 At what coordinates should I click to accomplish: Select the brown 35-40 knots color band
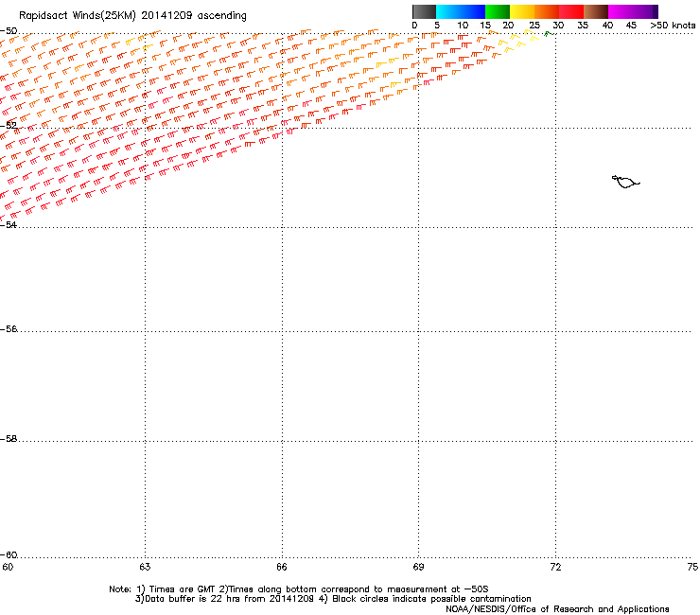coord(596,11)
